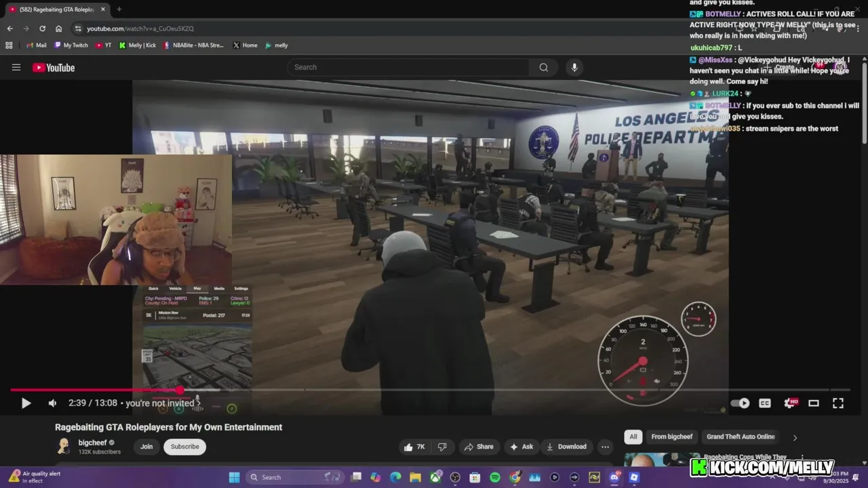Open Microsoft Edge from taskbar
Screen dimensions: 868x488
click(x=395, y=477)
